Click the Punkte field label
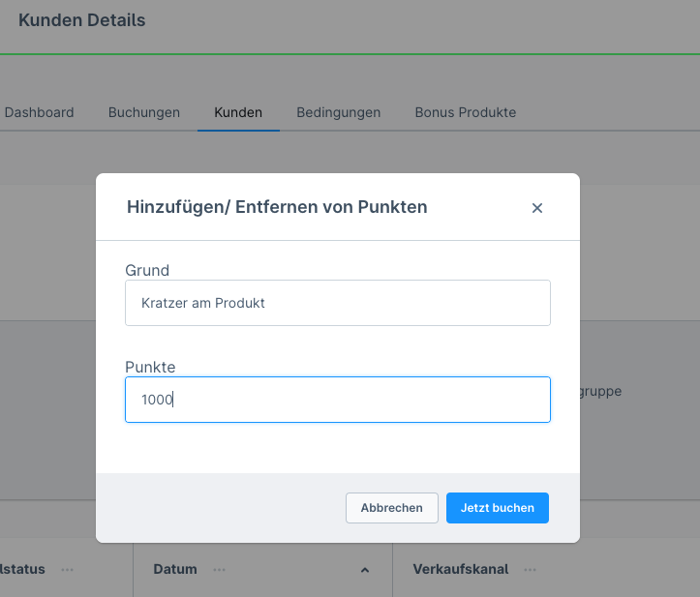This screenshot has width=700, height=597. point(150,367)
